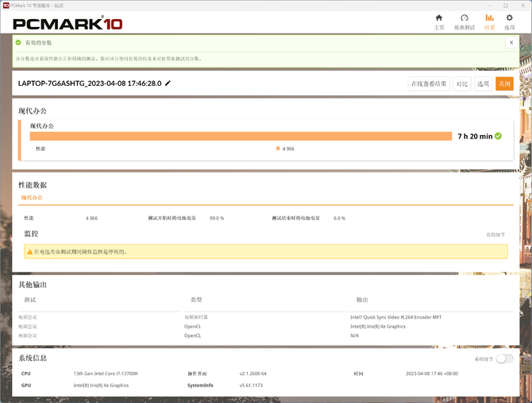Screen dimensions: 532x403
Task: Click the time value 2023-04-08 17:46 +08:00
Action: click(x=432, y=374)
